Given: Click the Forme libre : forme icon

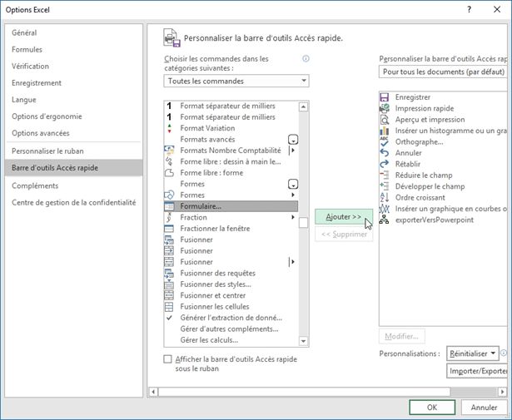Looking at the screenshot, I should click(169, 173).
